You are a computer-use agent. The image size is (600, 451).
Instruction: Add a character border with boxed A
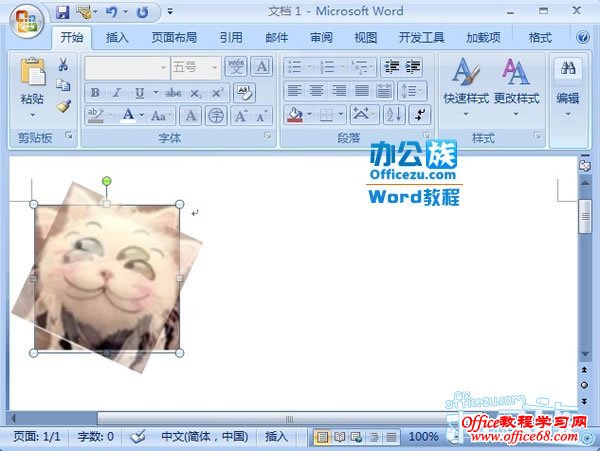pos(262,67)
